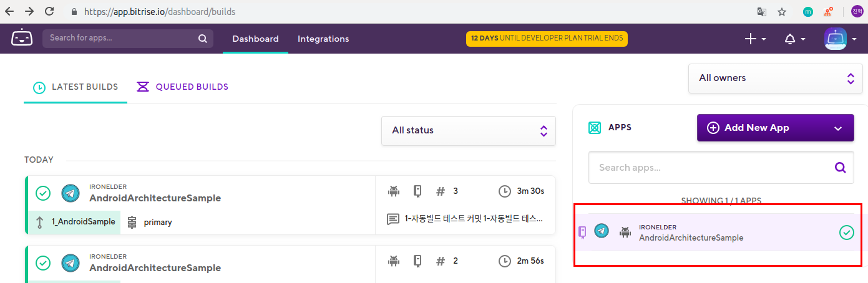This screenshot has height=283, width=868.
Task: Bookmark this page with star icon
Action: pos(781,11)
